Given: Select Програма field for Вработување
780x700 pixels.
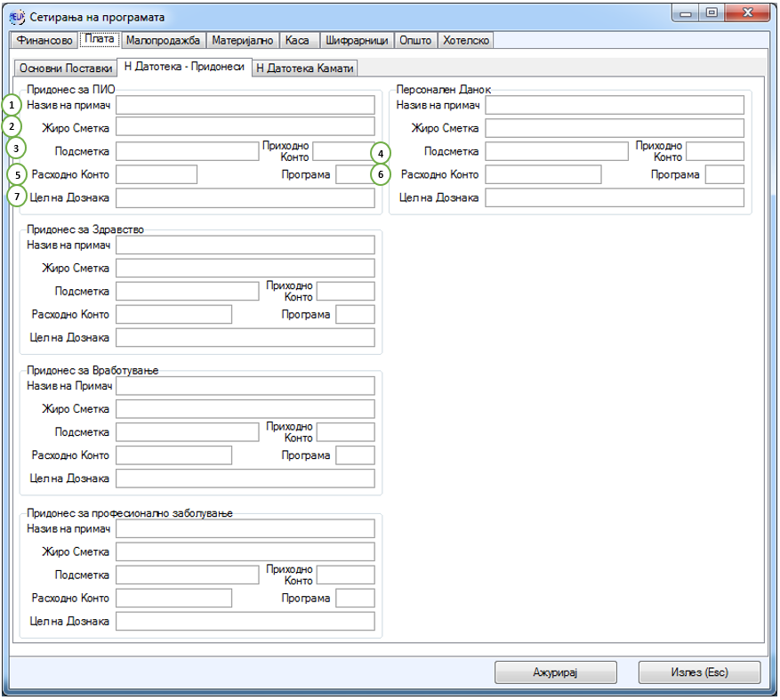Looking at the screenshot, I should click(355, 455).
